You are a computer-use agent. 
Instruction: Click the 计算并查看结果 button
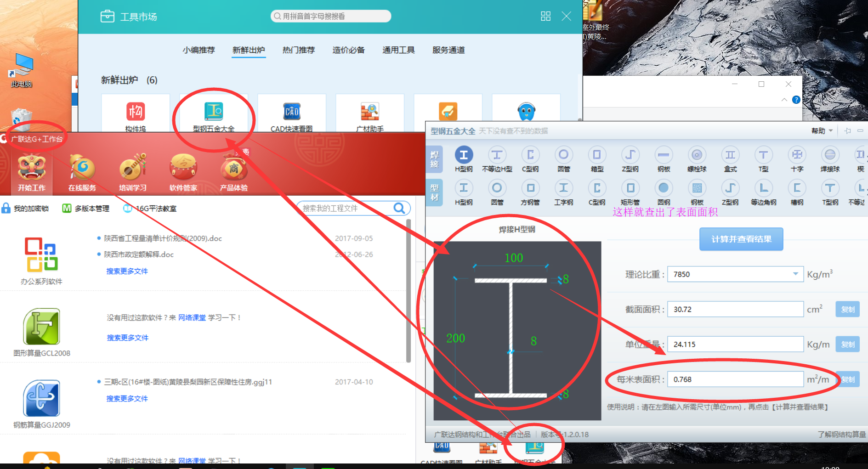[741, 239]
